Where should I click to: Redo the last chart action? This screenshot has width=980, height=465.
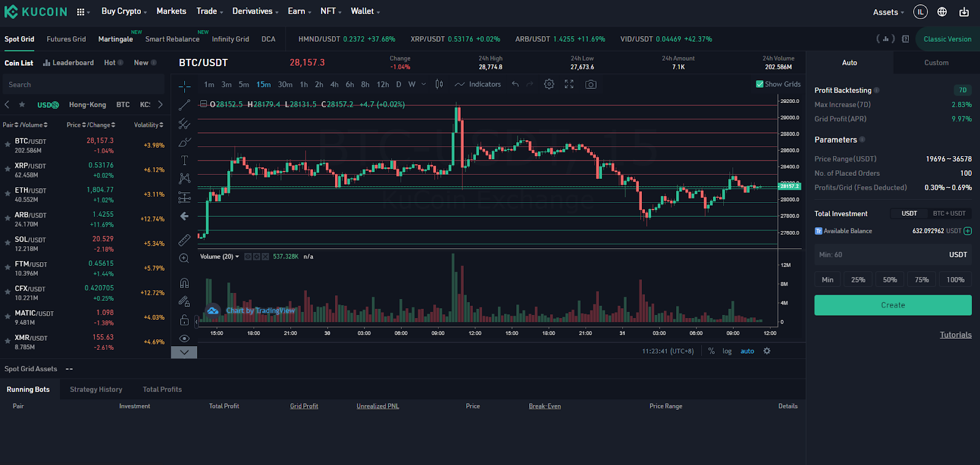[530, 85]
